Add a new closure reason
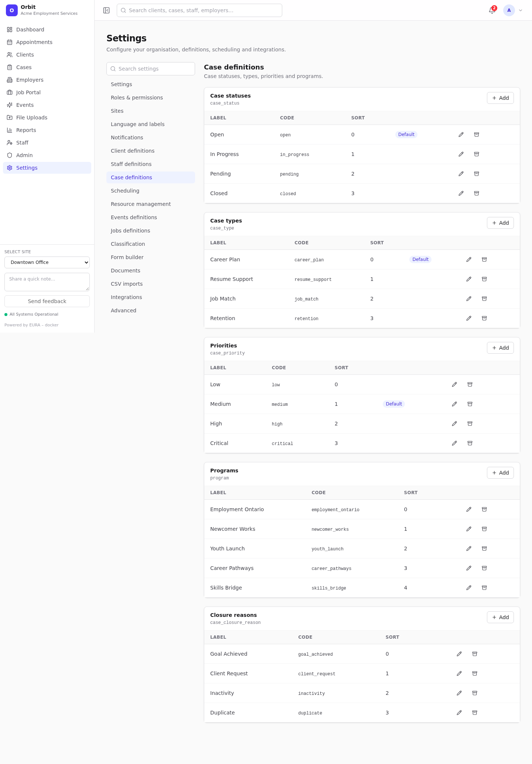Image resolution: width=532 pixels, height=764 pixels. click(500, 617)
